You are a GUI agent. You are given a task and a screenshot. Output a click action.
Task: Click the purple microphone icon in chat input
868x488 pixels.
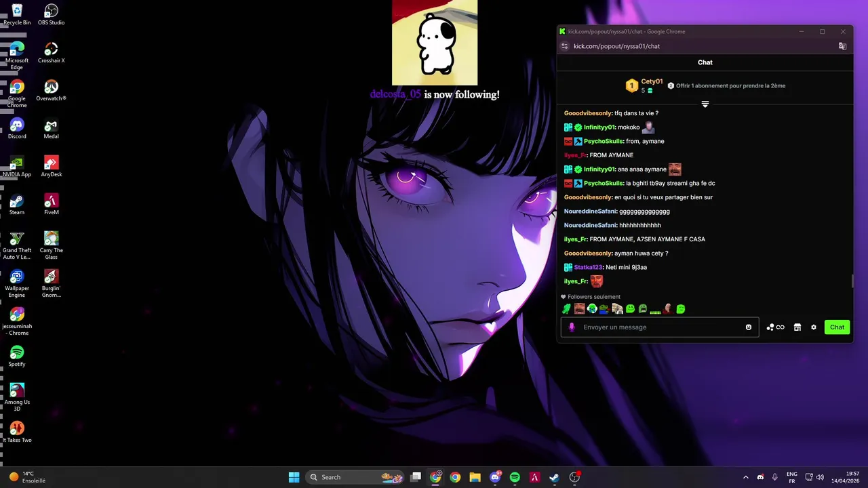[x=572, y=327]
